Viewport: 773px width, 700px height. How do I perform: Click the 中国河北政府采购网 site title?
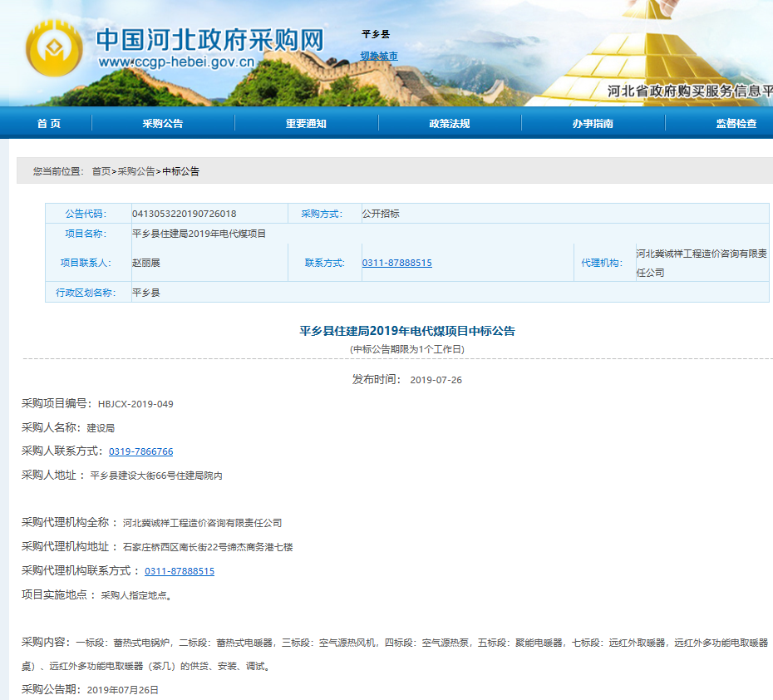209,38
